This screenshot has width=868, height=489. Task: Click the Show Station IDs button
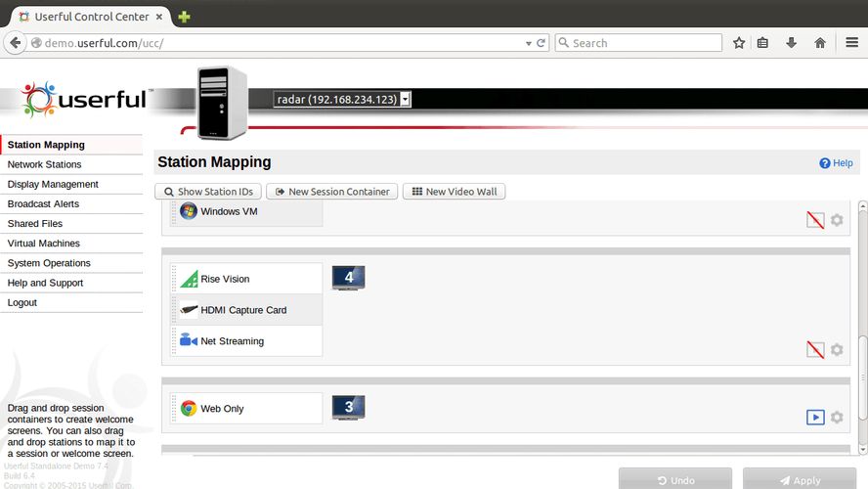pyautogui.click(x=208, y=192)
